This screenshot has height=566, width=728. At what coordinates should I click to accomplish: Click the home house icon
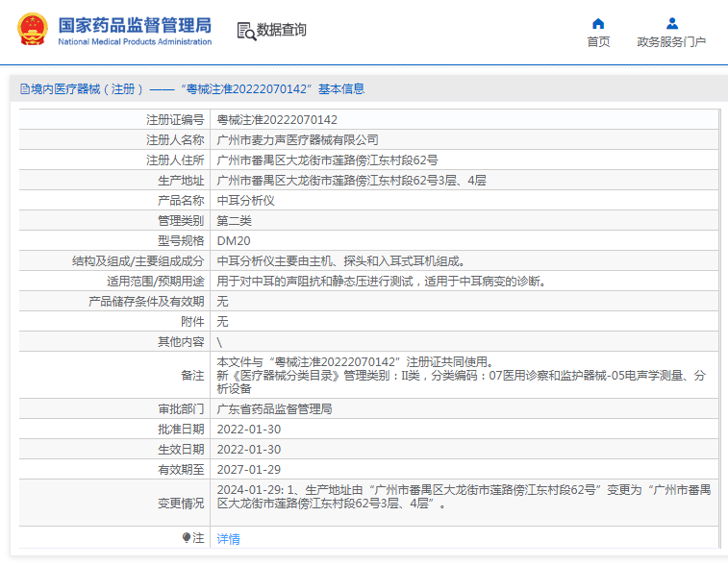coord(598,23)
